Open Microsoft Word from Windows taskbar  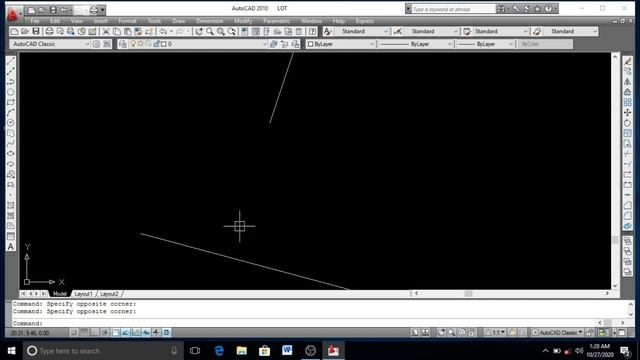tap(287, 350)
